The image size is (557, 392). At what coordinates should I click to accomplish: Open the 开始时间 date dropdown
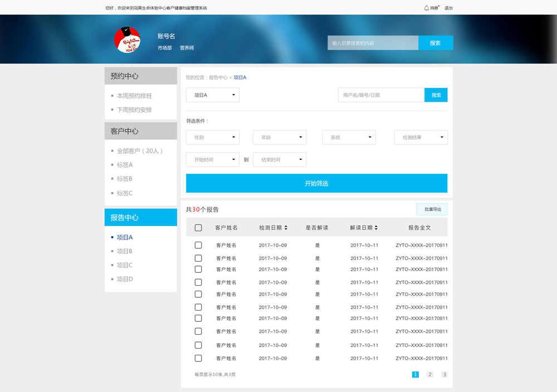pyautogui.click(x=212, y=159)
